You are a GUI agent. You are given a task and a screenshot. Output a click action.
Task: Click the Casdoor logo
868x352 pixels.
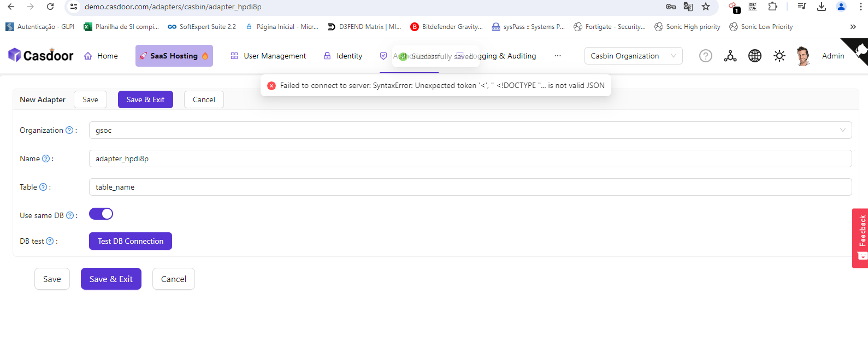point(40,55)
